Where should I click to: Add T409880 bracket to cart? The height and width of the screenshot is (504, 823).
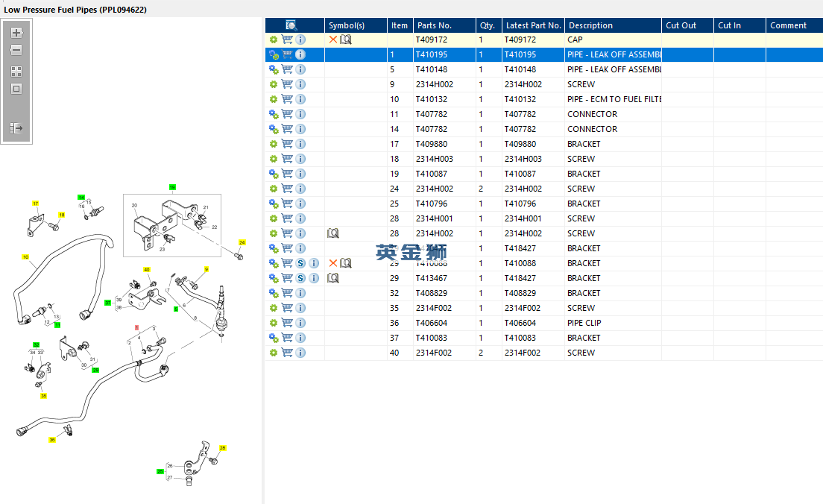click(287, 144)
